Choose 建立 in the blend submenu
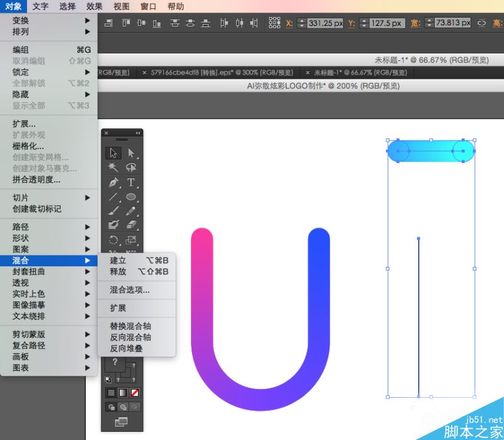Image resolution: width=504 pixels, height=440 pixels. 137,261
